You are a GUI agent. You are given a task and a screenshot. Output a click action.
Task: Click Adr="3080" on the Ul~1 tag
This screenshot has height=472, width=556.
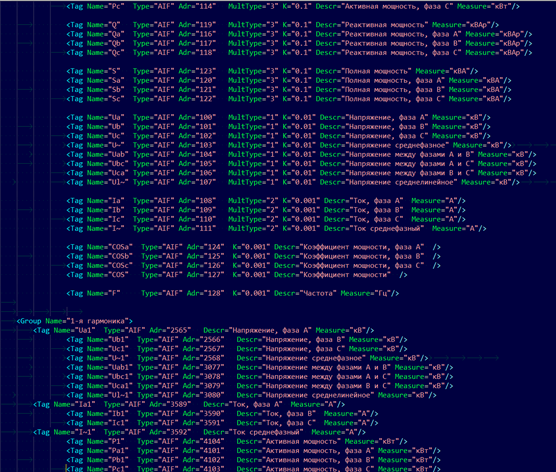pyautogui.click(x=204, y=395)
